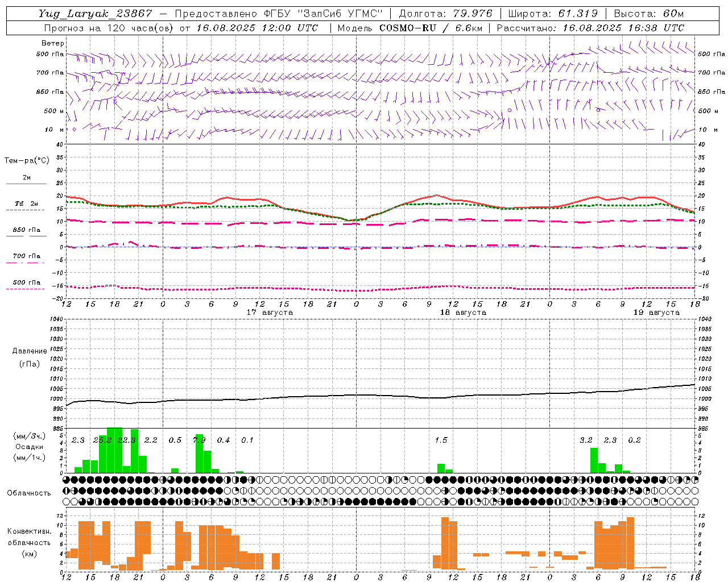The image size is (728, 582).
Task: Click the 25.2 precipitation total
Action: [x=102, y=440]
